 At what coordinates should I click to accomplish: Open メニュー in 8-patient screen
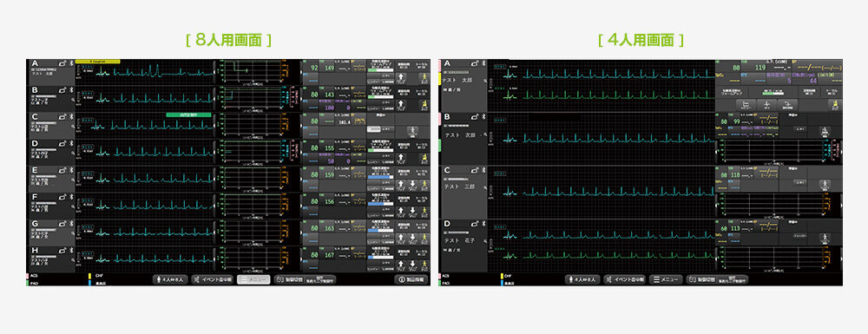point(253,280)
